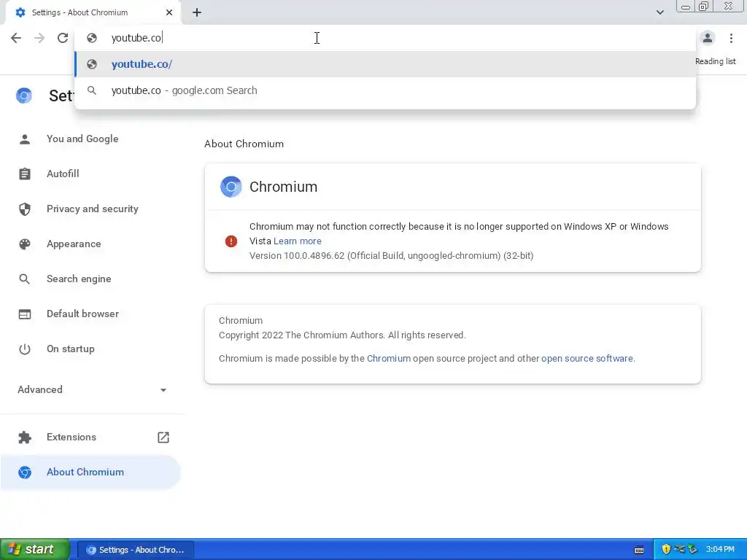Click the Chromium logo in the About card
This screenshot has width=747, height=560.
click(231, 187)
